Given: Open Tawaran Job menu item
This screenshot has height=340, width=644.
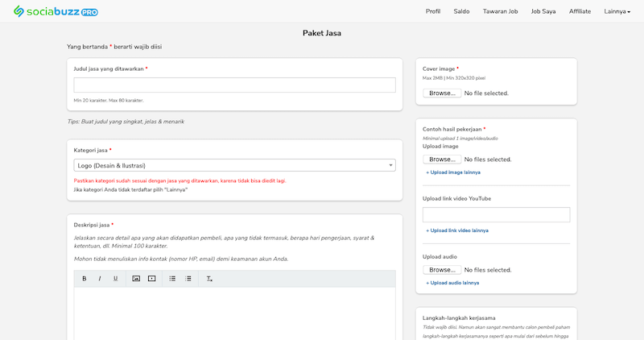Looking at the screenshot, I should click(500, 11).
